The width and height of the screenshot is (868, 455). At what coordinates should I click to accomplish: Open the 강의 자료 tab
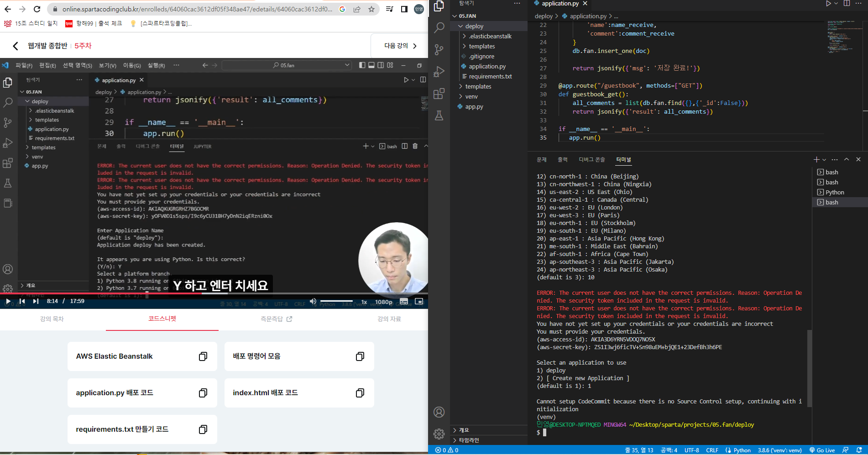point(389,319)
